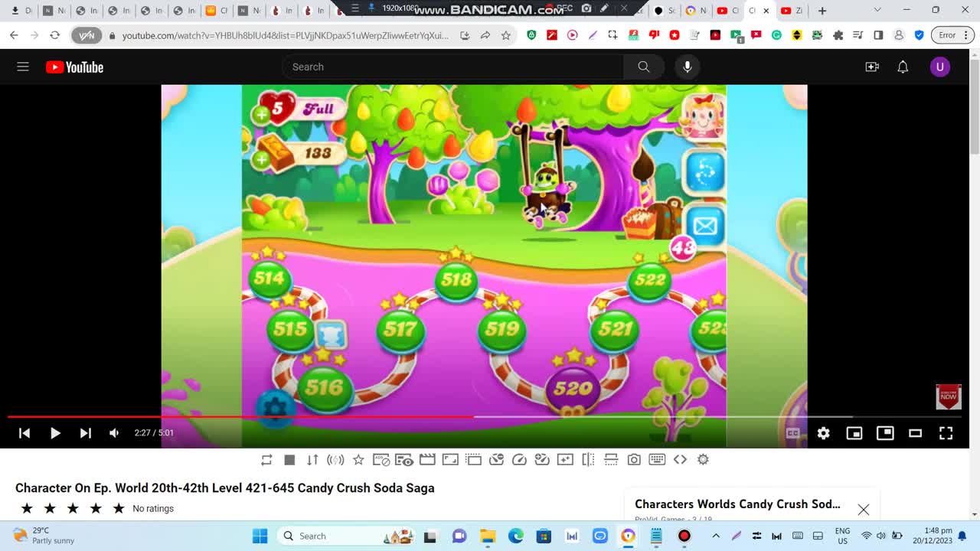980x551 pixels.
Task: Click the star bookmark icon below player
Action: [358, 459]
